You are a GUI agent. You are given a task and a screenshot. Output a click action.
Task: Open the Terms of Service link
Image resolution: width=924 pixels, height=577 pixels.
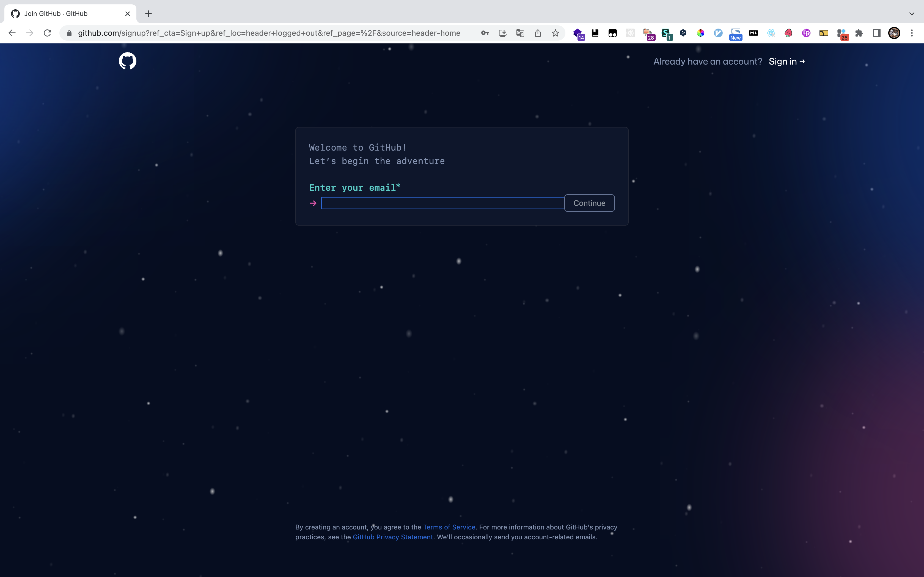coord(449,527)
